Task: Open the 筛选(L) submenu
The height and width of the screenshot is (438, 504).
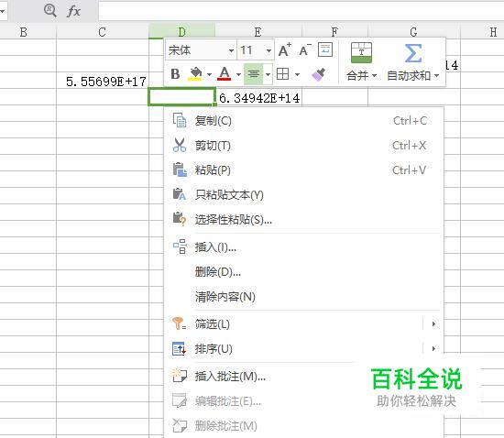Action: (x=303, y=324)
